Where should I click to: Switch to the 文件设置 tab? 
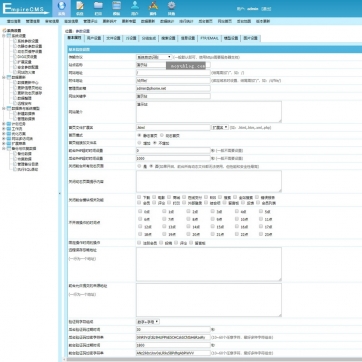[x=113, y=38]
